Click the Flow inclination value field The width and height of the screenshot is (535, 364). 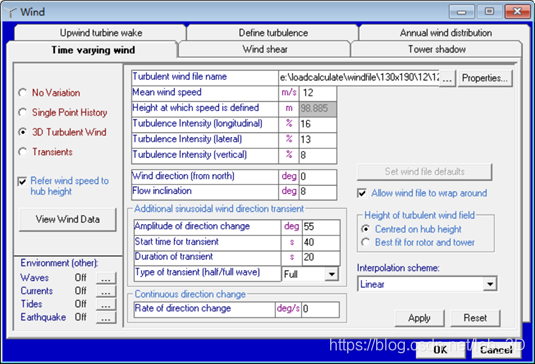[318, 191]
